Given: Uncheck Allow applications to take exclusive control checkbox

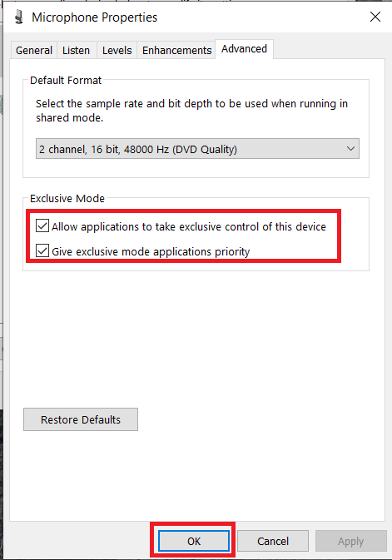Looking at the screenshot, I should 42,226.
